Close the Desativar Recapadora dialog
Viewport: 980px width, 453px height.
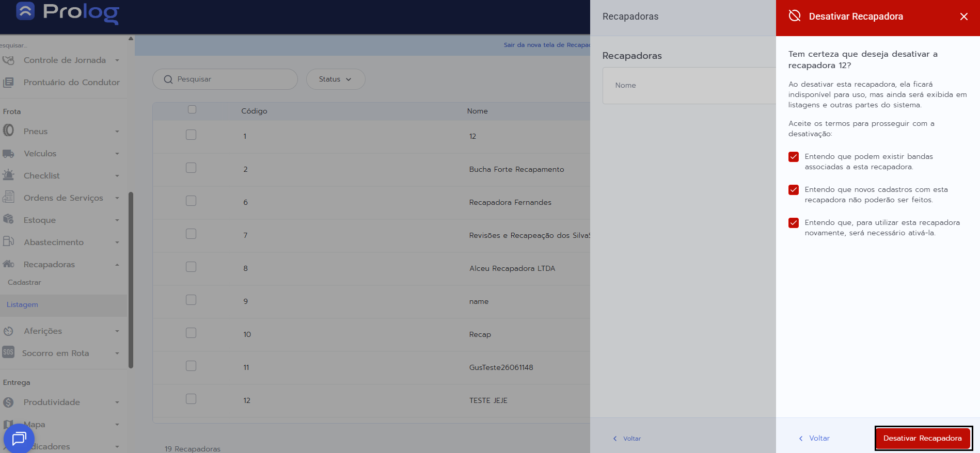point(963,17)
